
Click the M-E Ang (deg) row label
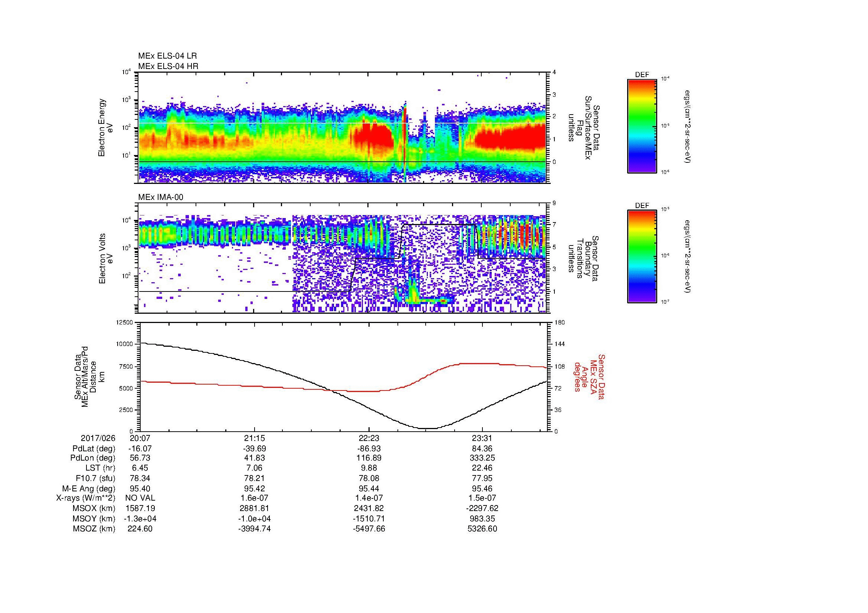point(89,489)
